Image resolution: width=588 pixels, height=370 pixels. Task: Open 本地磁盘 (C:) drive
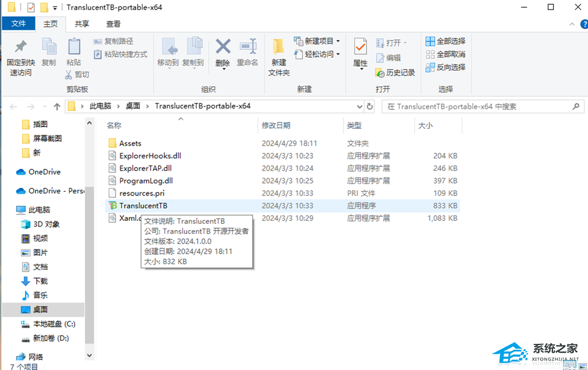click(54, 324)
